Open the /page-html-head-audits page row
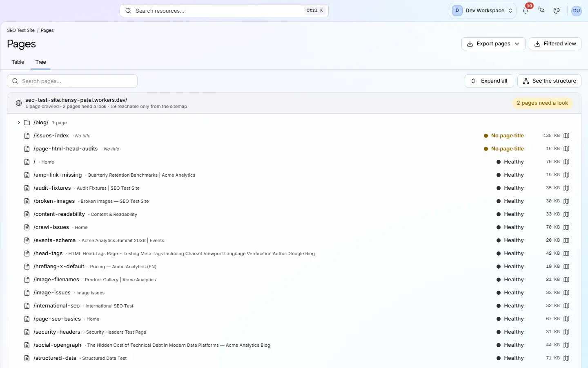This screenshot has height=368, width=588. click(294, 149)
